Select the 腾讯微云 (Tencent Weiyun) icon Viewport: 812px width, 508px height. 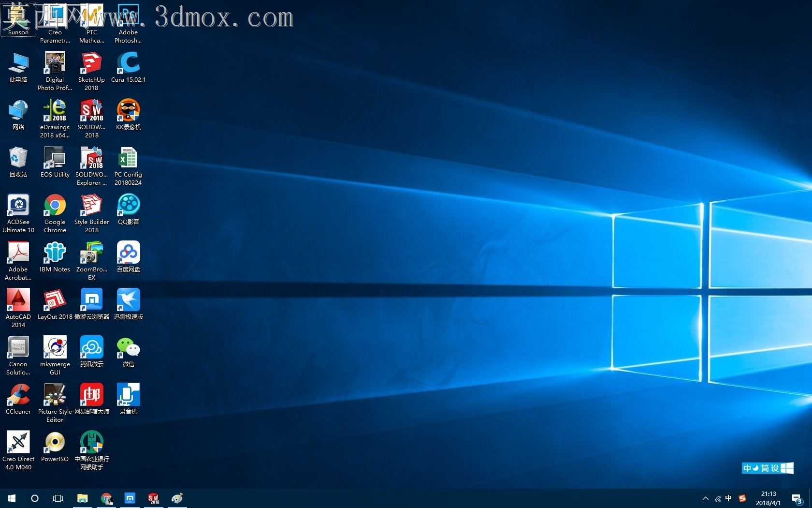pos(92,352)
